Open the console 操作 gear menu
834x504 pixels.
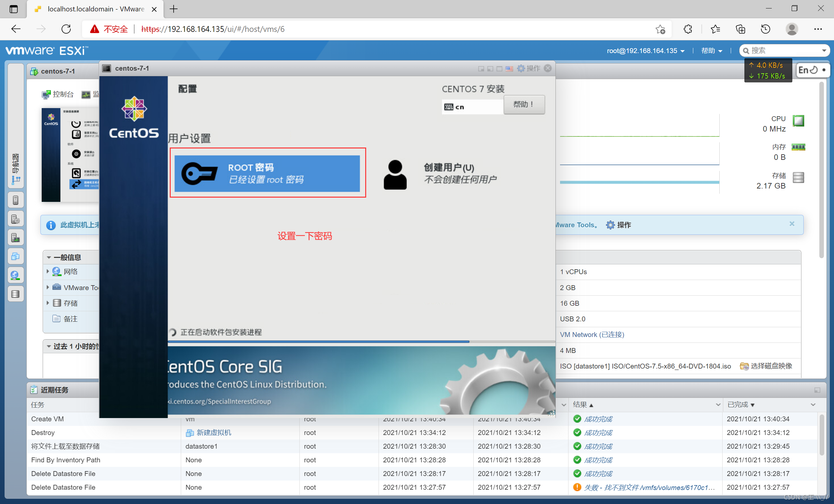click(529, 68)
